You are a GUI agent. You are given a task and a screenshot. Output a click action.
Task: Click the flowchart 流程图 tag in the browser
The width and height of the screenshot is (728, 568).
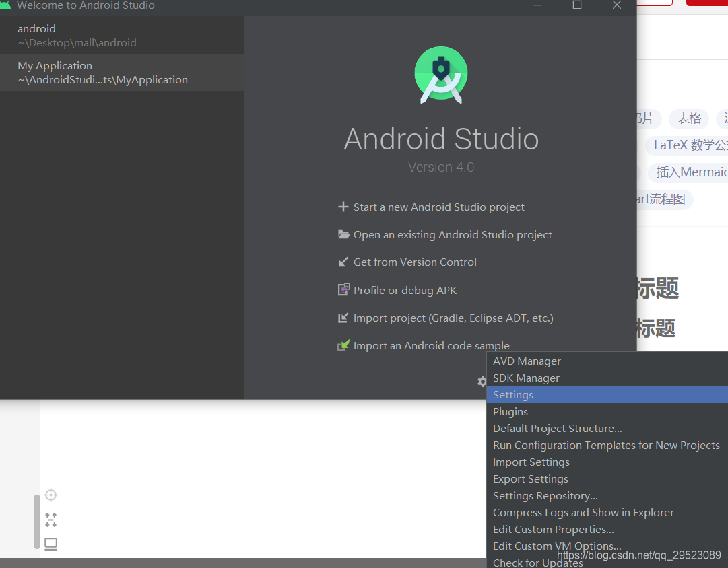coord(665,200)
